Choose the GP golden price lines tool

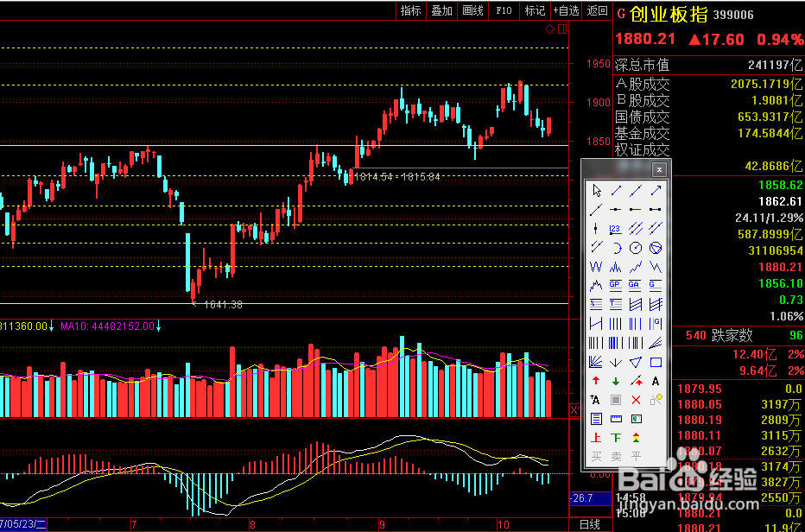[616, 286]
